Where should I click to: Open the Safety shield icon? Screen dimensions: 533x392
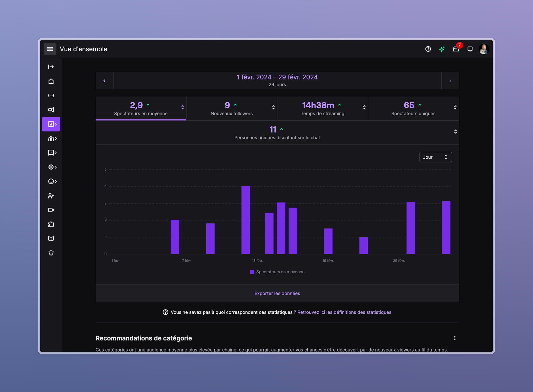pos(51,253)
